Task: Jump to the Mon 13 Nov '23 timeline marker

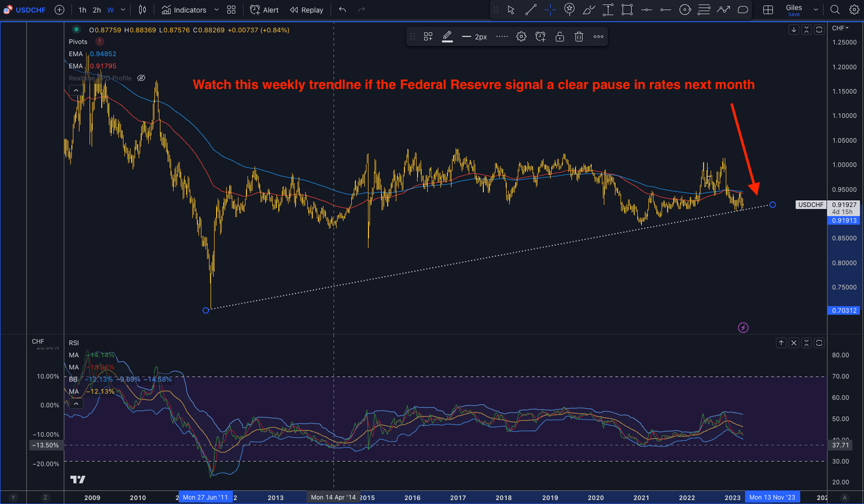Action: point(772,497)
